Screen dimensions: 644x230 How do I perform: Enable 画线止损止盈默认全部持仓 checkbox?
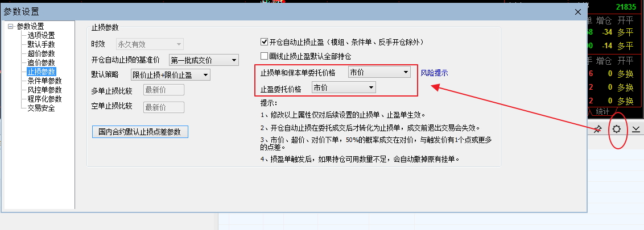point(264,56)
